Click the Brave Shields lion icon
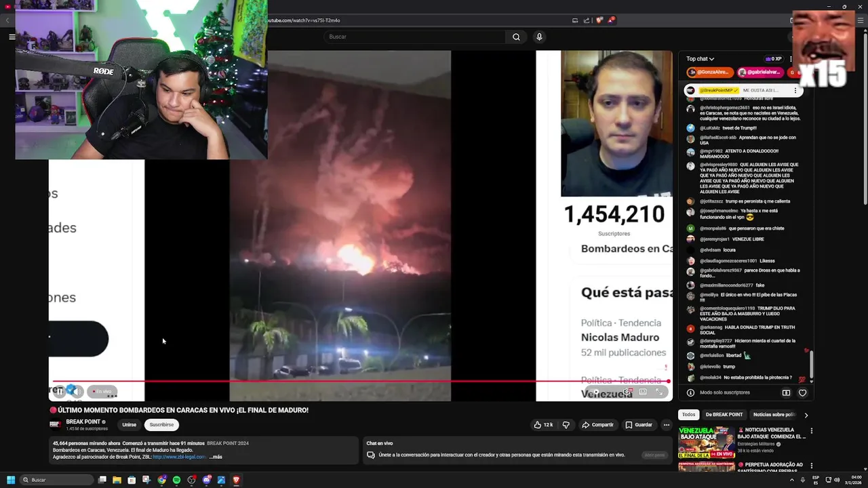The width and height of the screenshot is (868, 488). pos(599,20)
